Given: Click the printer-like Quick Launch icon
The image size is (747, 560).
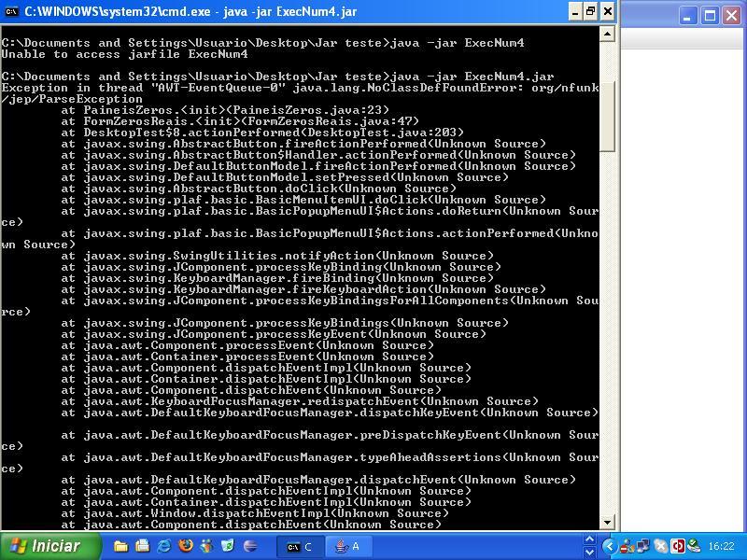Looking at the screenshot, I should [143, 546].
